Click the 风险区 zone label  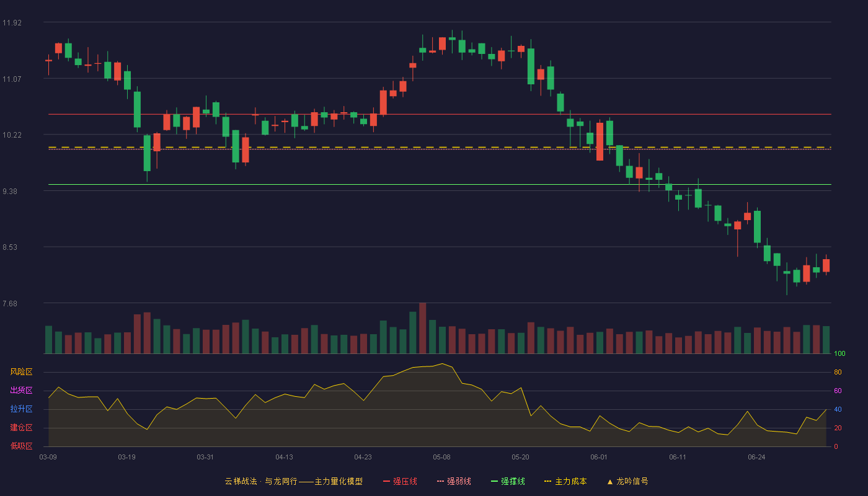click(21, 372)
